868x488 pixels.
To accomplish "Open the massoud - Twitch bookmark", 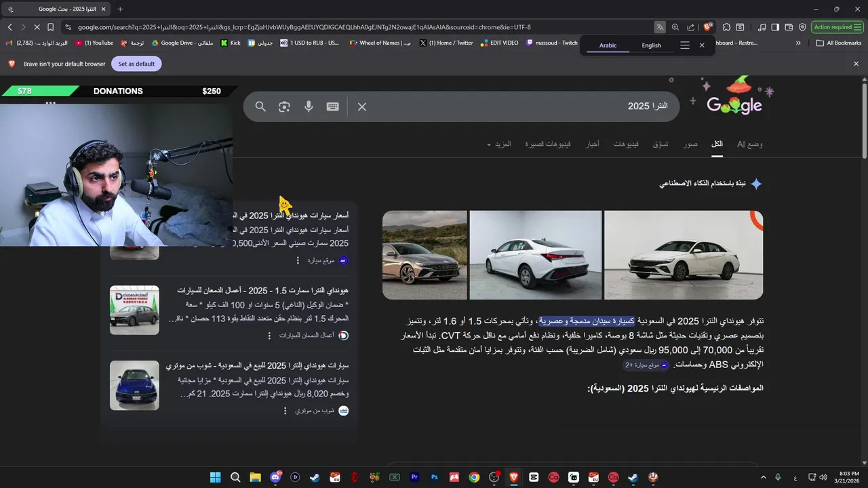I will 553,43.
